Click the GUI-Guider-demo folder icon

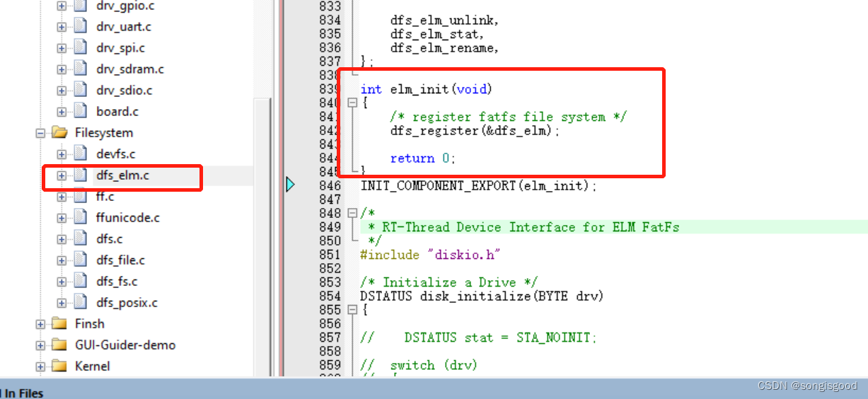(59, 345)
